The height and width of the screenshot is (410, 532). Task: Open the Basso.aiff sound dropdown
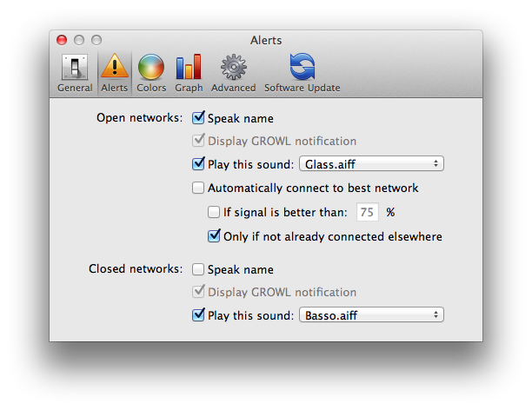pos(371,315)
